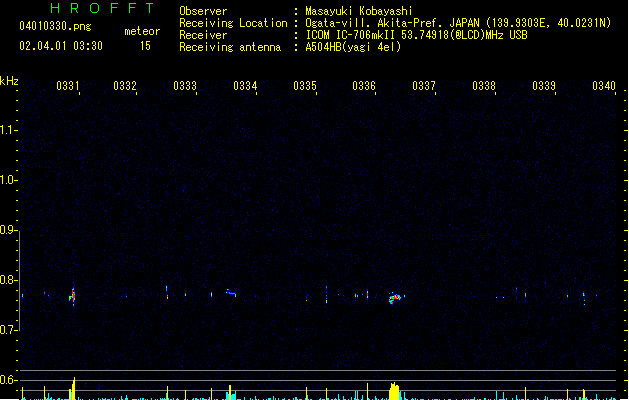Click the 0333 time marker
The width and height of the screenshot is (629, 400).
coord(185,85)
